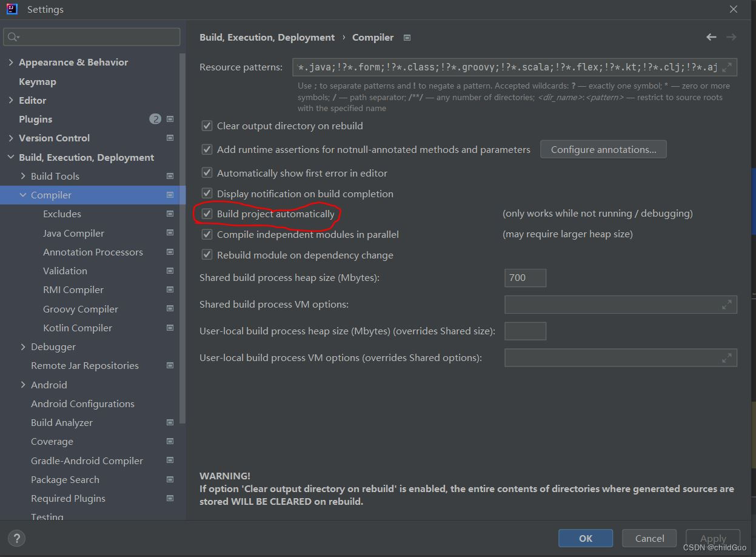
Task: Expand the Editor section
Action: (11, 100)
